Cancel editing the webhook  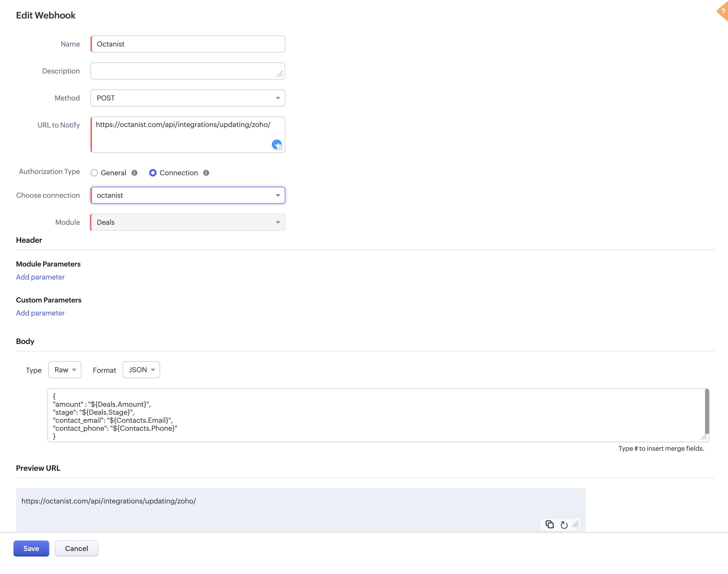tap(76, 548)
